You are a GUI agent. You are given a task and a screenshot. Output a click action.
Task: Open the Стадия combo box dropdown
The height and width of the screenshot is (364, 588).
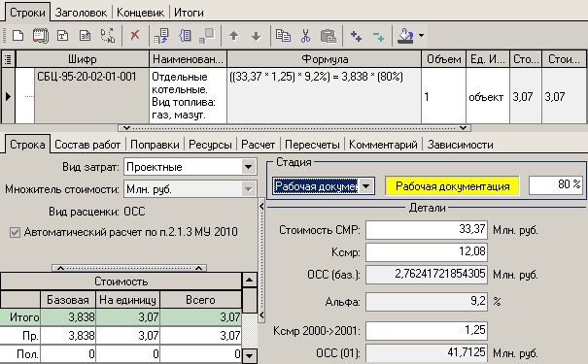coord(366,185)
